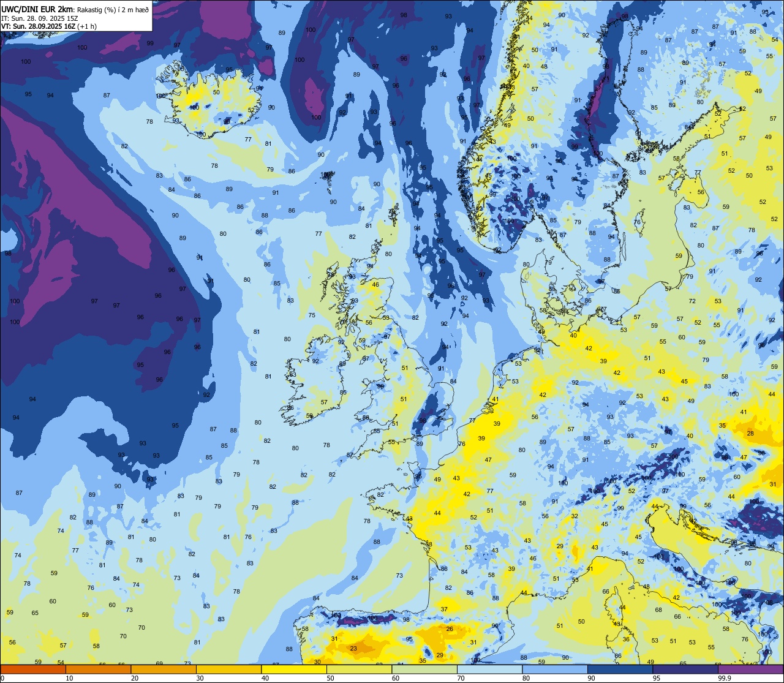Click the color scale label 95
The image size is (784, 683).
[x=657, y=678]
